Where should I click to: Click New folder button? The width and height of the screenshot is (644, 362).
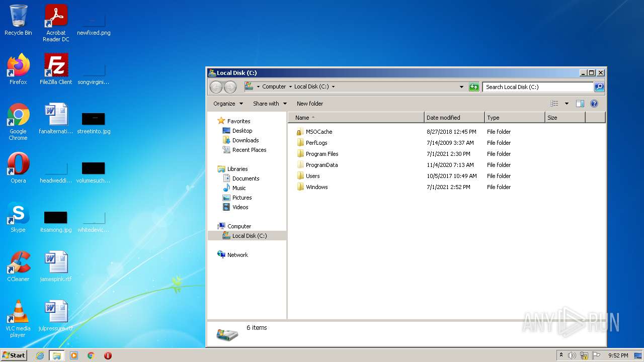(x=310, y=104)
